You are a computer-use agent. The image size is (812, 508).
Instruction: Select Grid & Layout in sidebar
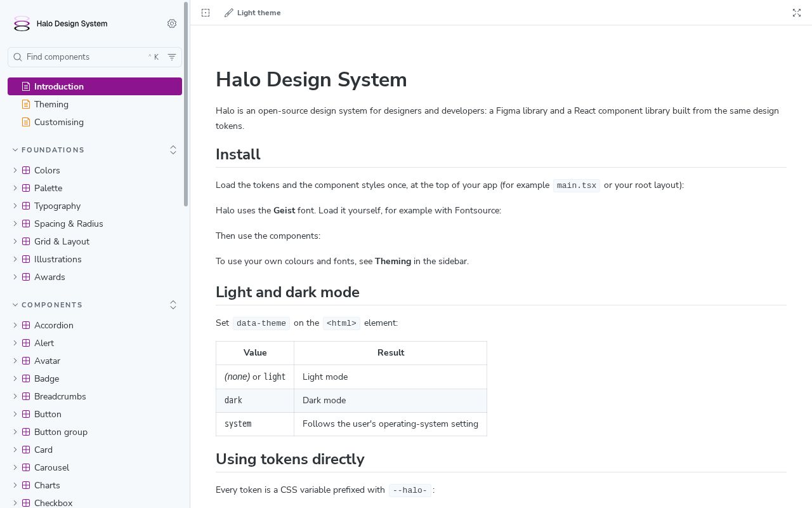coord(95,241)
